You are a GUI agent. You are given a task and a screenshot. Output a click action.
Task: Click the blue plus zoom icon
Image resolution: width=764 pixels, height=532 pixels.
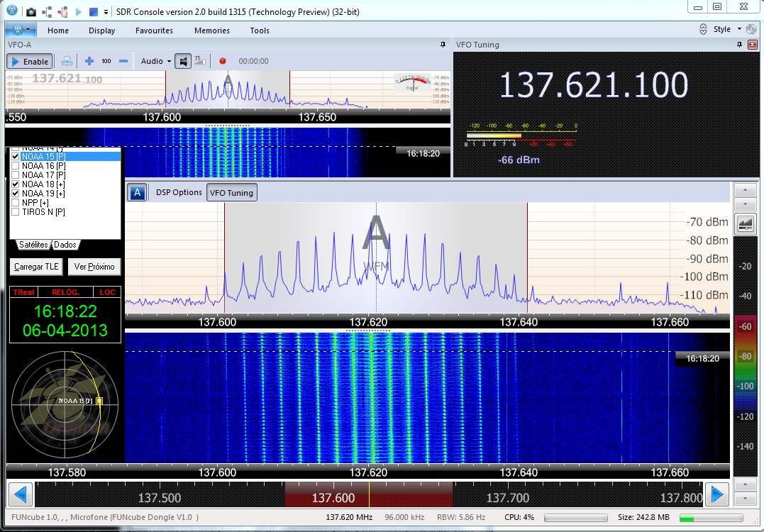coord(89,62)
